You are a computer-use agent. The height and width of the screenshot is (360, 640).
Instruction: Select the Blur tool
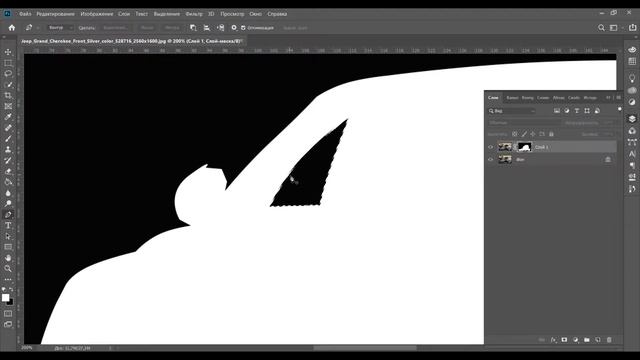8,193
